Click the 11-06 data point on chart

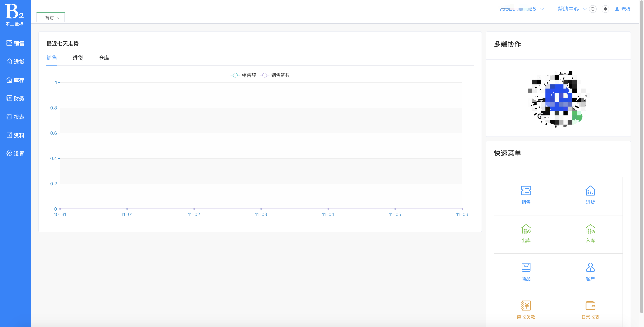coord(462,209)
